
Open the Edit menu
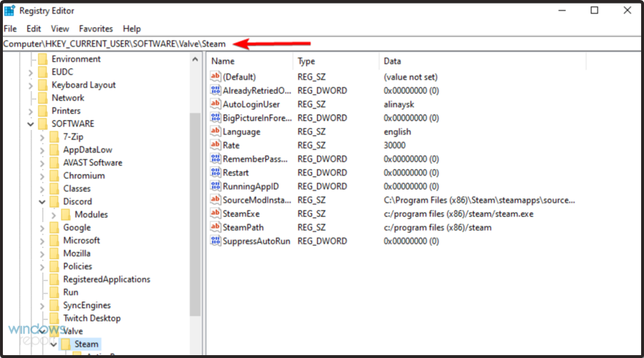pyautogui.click(x=34, y=29)
